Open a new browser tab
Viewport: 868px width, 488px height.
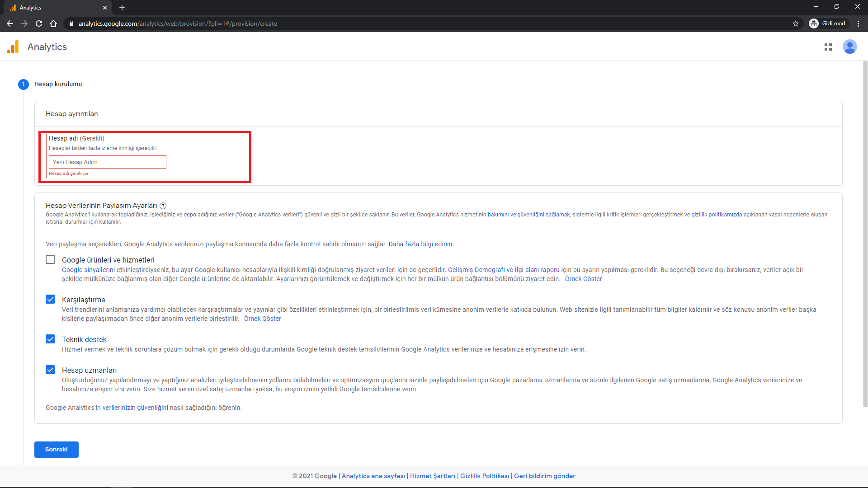(x=122, y=8)
